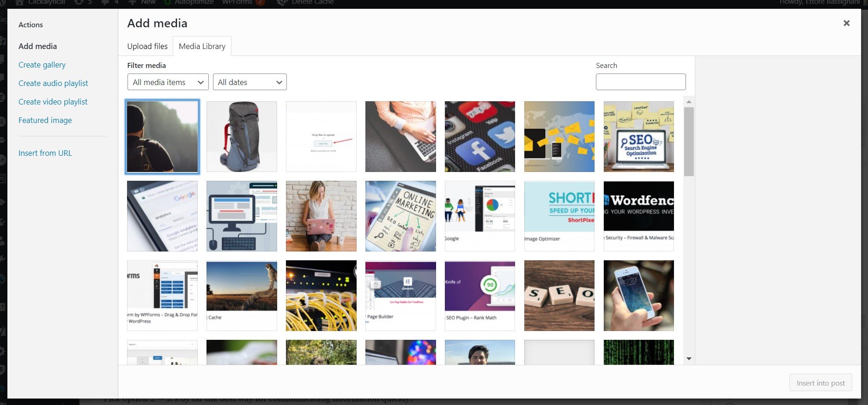868x405 pixels.
Task: Select the social media app icons image
Action: 480,137
